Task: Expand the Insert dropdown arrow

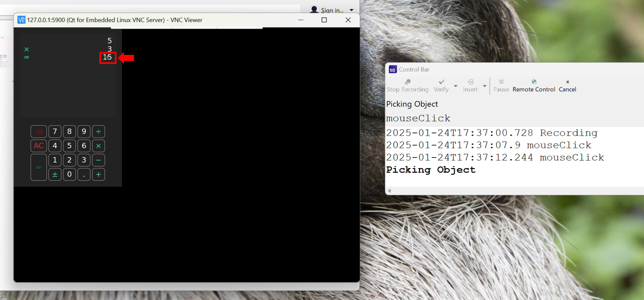Action: 484,86
